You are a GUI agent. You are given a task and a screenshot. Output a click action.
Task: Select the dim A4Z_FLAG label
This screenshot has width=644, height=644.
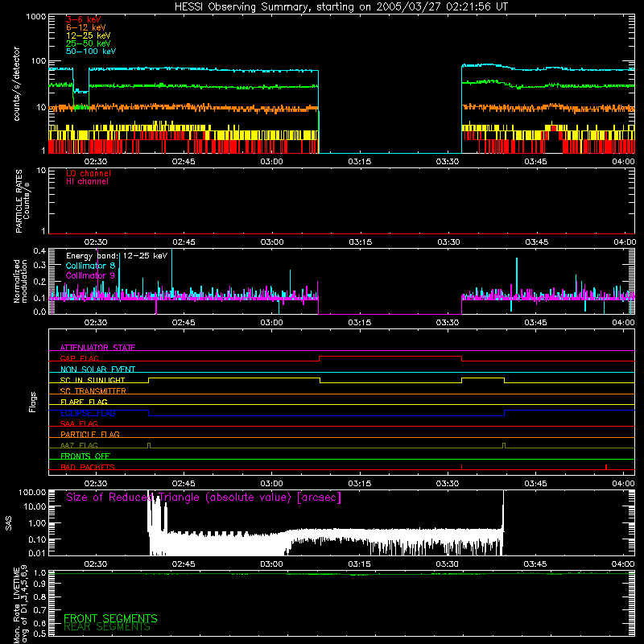click(79, 445)
